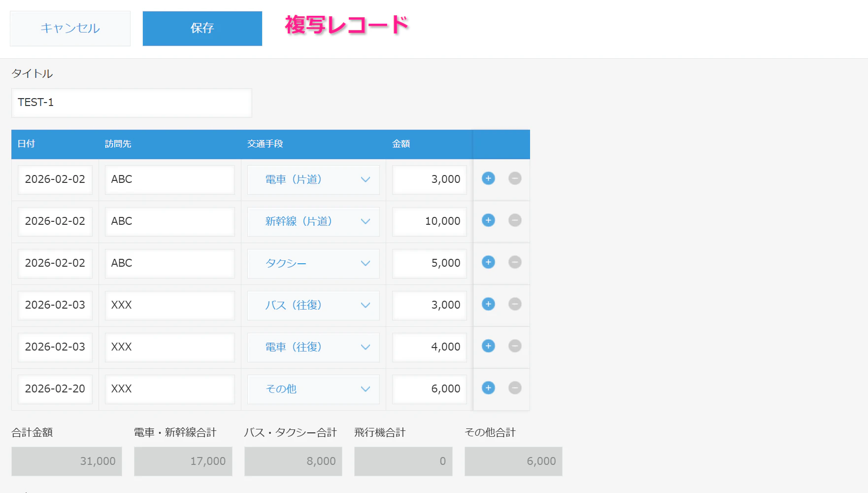Save the record with 保存 button
The width and height of the screenshot is (868, 493).
coord(202,28)
